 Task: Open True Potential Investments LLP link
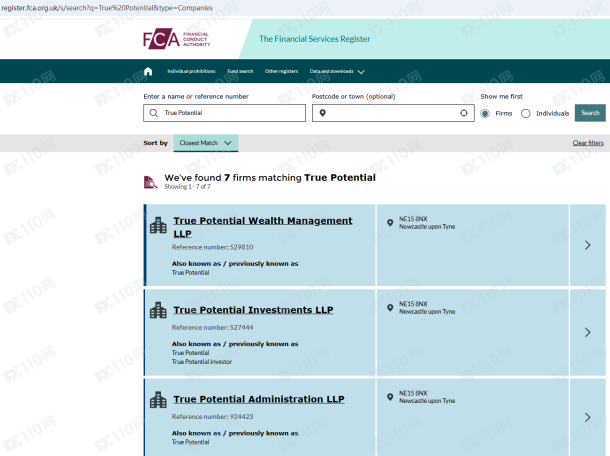tap(253, 310)
